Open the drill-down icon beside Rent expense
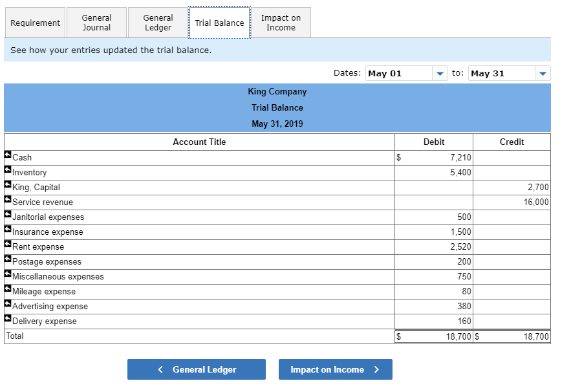Image resolution: width=571 pixels, height=392 pixels. (8, 243)
